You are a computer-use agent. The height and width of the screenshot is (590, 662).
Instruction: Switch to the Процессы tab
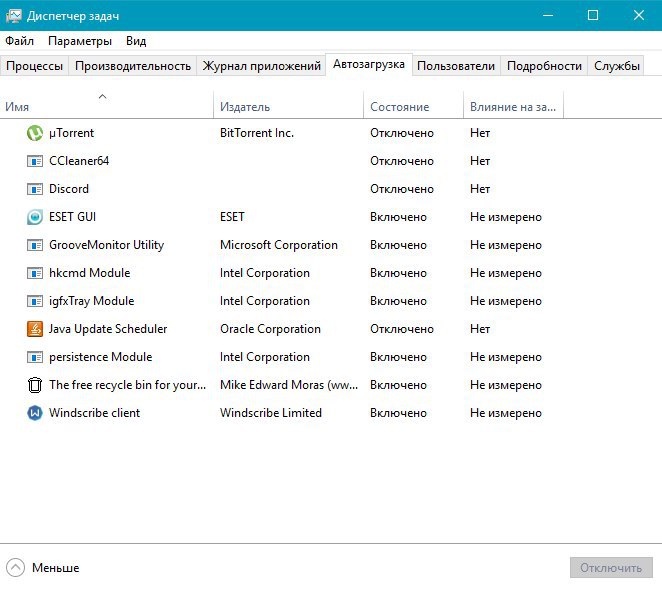click(34, 66)
